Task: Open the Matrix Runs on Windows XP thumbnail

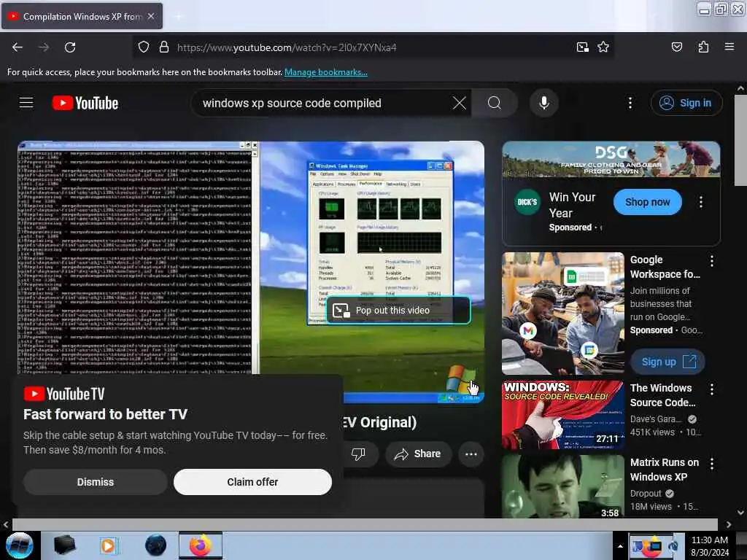Action: tap(563, 486)
